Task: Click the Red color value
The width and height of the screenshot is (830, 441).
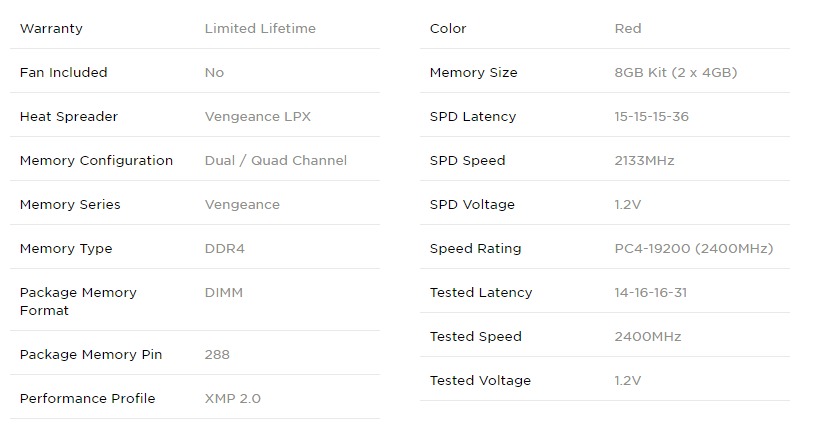Action: point(628,29)
